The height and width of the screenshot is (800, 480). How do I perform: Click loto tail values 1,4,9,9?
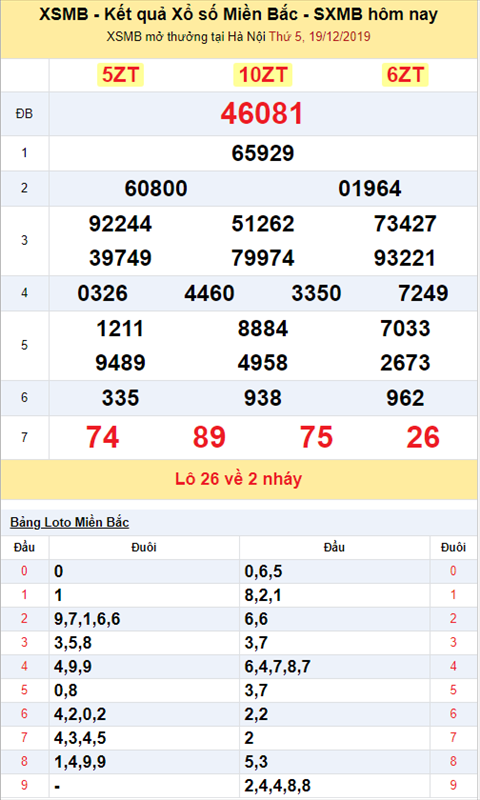[80, 762]
